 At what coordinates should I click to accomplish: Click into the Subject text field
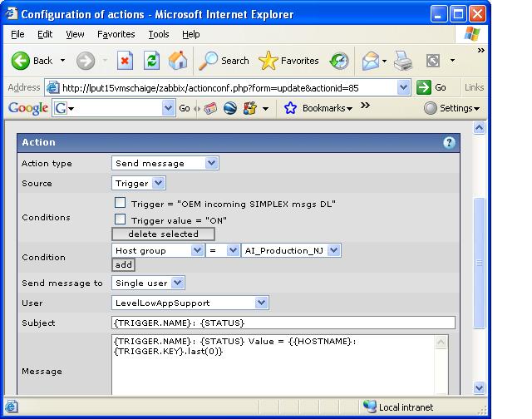(x=283, y=323)
